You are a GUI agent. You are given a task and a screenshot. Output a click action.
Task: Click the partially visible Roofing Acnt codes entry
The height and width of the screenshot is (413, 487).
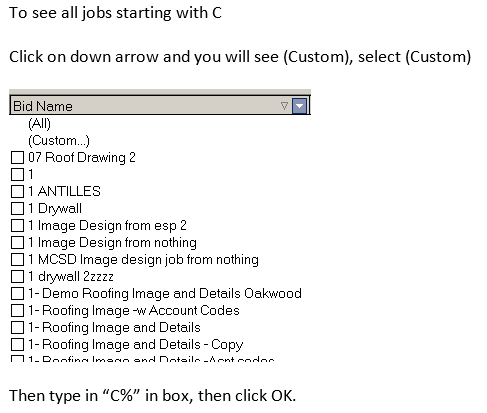click(151, 359)
